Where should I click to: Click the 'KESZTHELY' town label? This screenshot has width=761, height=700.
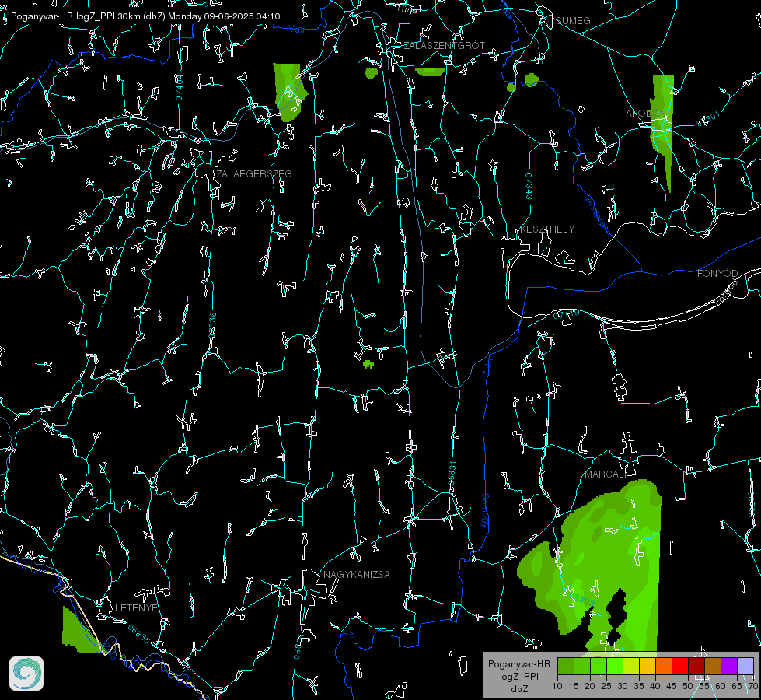pos(547,229)
